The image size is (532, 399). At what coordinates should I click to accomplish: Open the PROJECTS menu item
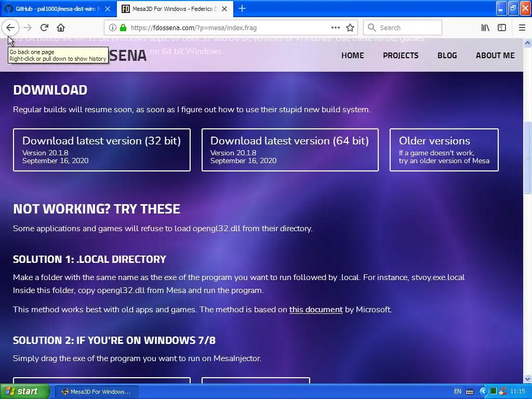pos(401,55)
